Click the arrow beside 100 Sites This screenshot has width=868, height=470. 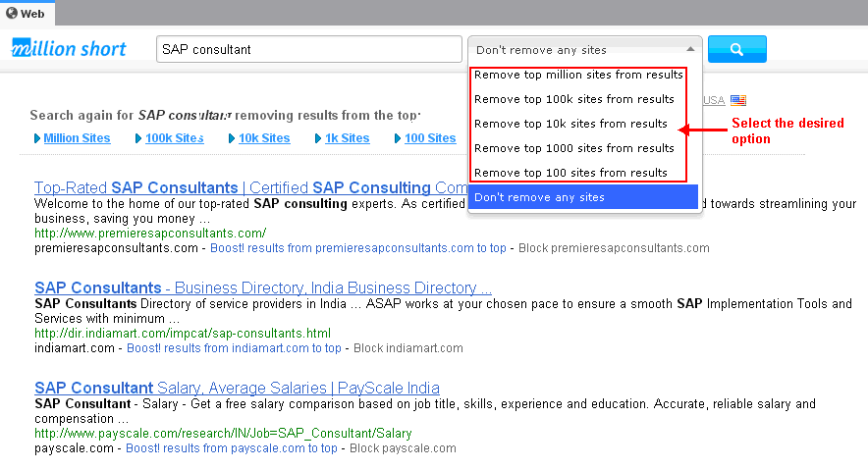[x=398, y=138]
